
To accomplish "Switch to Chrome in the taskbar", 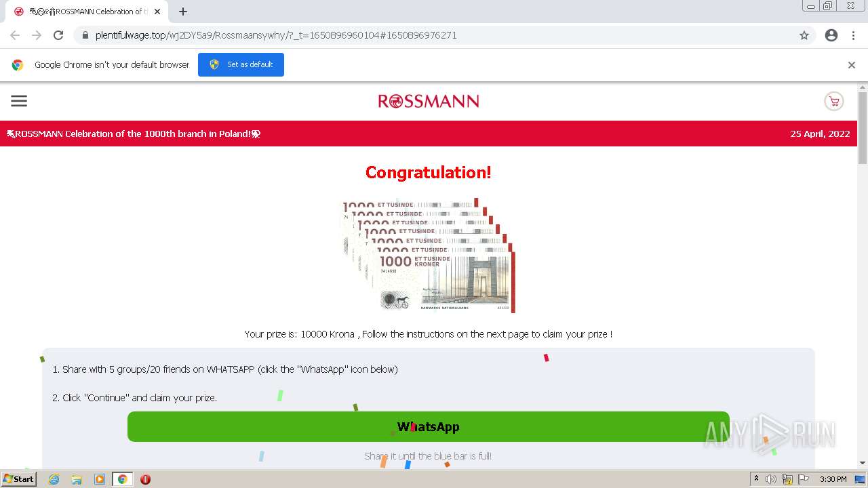I will coord(123,479).
